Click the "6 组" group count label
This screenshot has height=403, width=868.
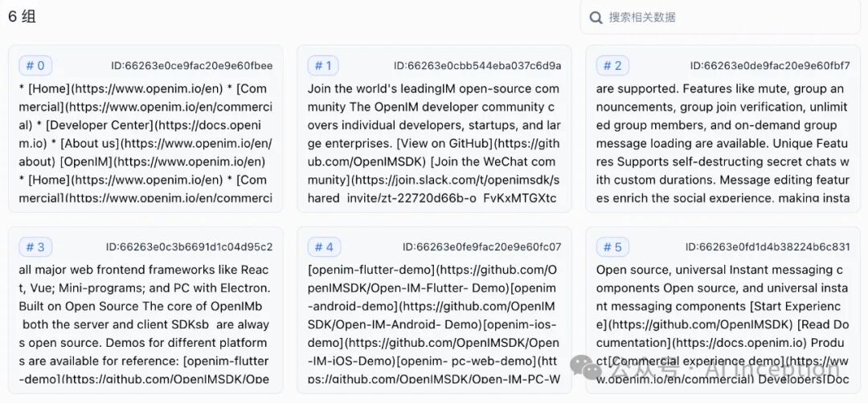[22, 17]
